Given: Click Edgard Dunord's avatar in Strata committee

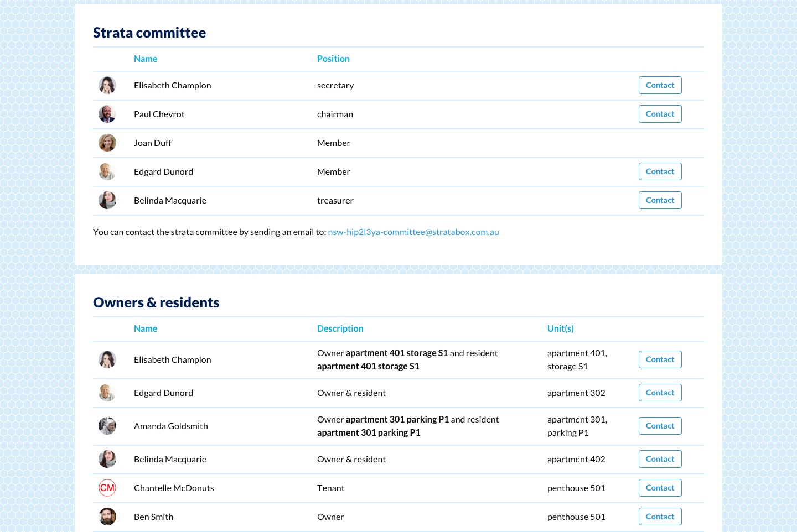Looking at the screenshot, I should click(x=107, y=171).
